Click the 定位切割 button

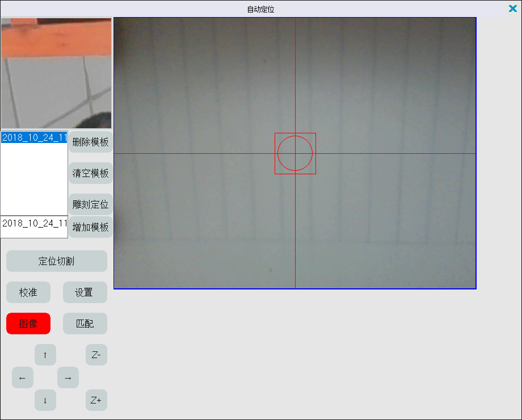(56, 261)
